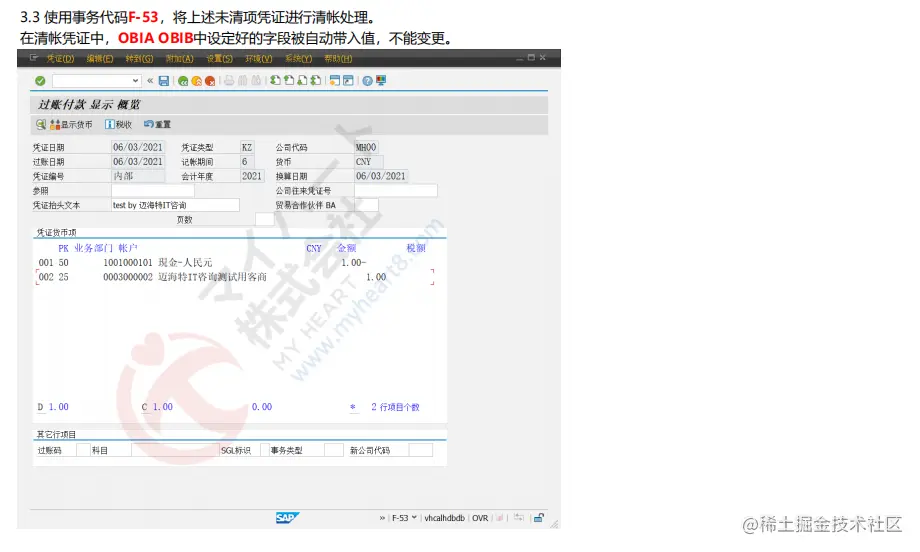The height and width of the screenshot is (552, 920).
Task: Click the magnifier detail icon beside 显示货币
Action: pyautogui.click(x=40, y=124)
